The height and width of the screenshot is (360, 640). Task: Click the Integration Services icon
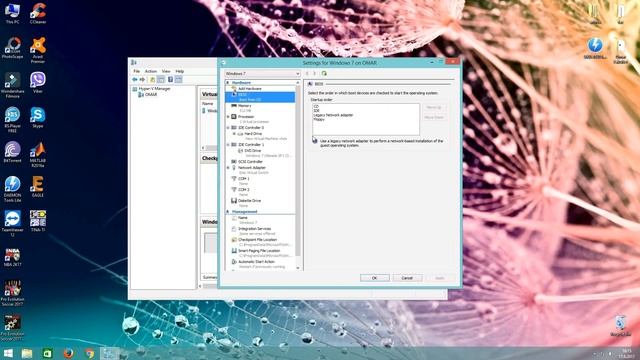pos(234,229)
